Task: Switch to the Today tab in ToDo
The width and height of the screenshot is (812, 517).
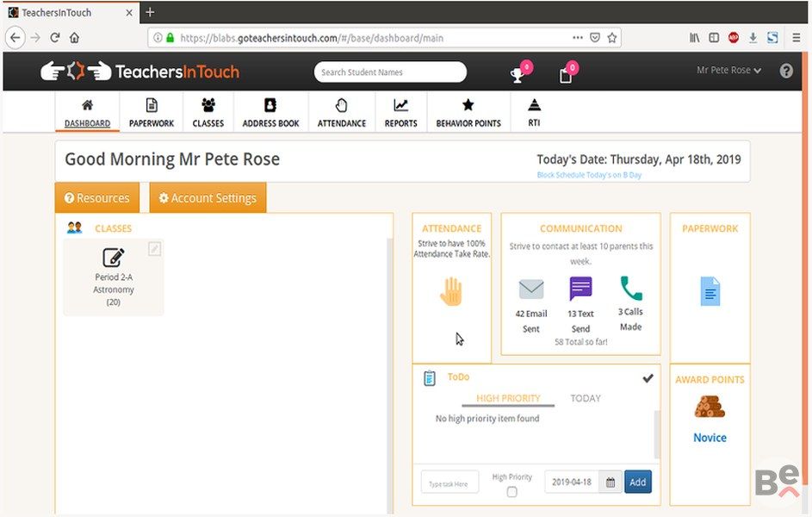Action: coord(586,398)
